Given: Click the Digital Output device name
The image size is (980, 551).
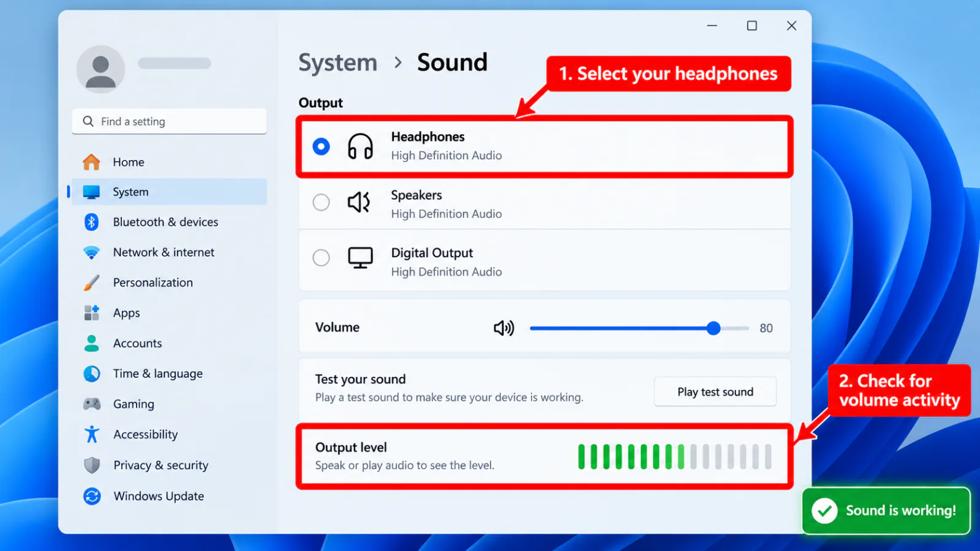Looking at the screenshot, I should pos(432,253).
